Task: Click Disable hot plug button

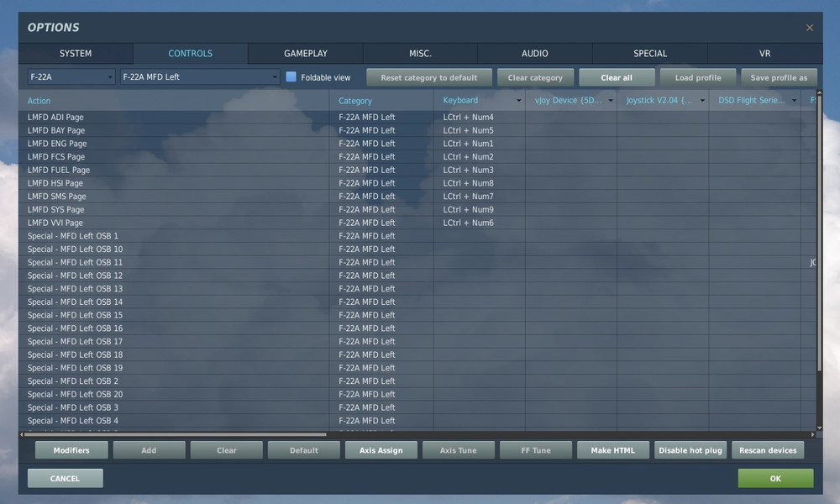Action: click(690, 450)
